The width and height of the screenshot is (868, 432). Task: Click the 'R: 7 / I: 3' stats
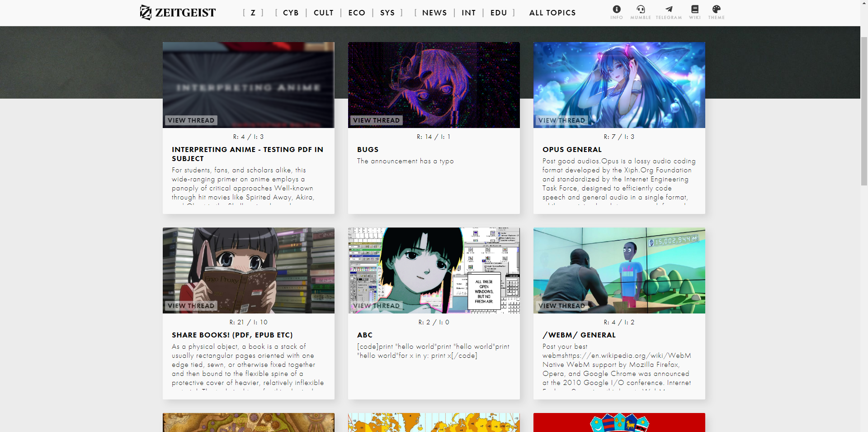click(619, 137)
